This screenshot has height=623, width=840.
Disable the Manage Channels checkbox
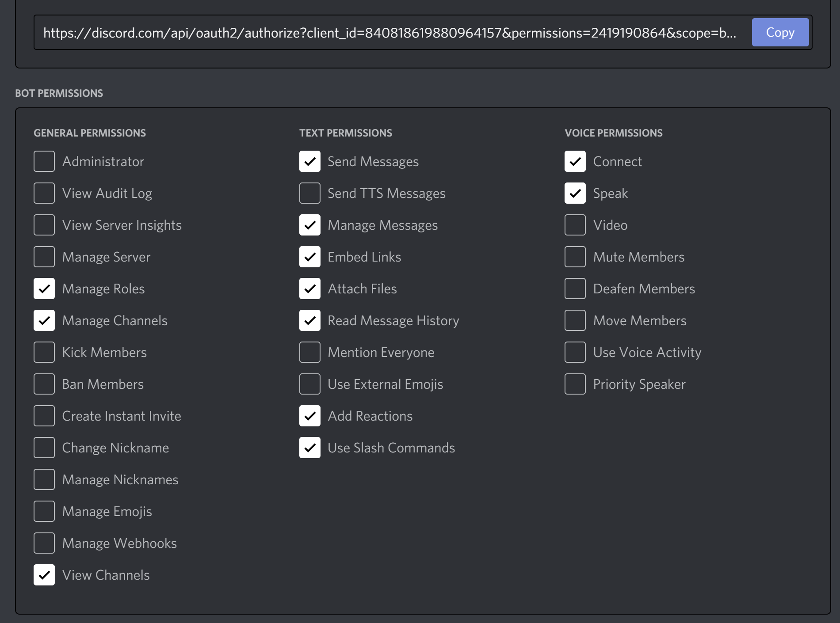coord(44,320)
